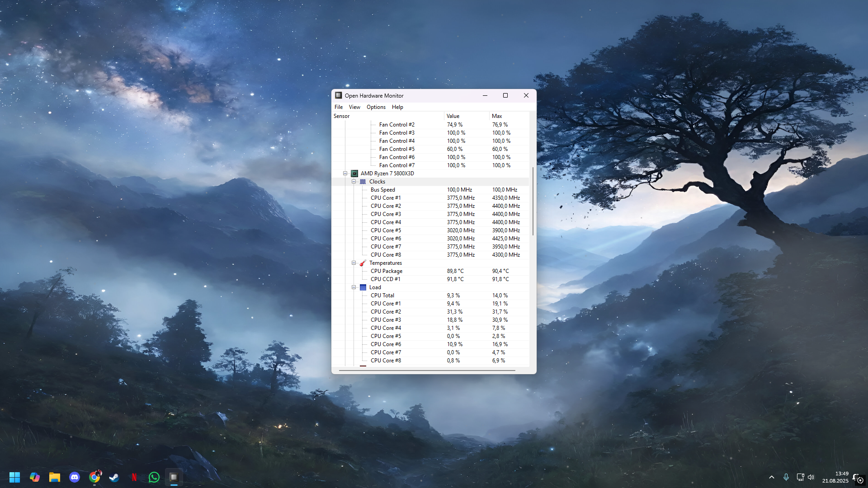Click the volume speaker tray icon
This screenshot has width=868, height=488.
(811, 477)
